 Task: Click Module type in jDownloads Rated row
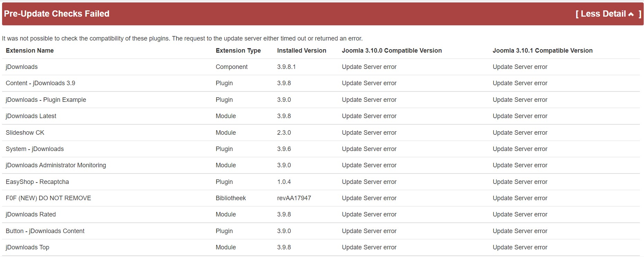(226, 214)
